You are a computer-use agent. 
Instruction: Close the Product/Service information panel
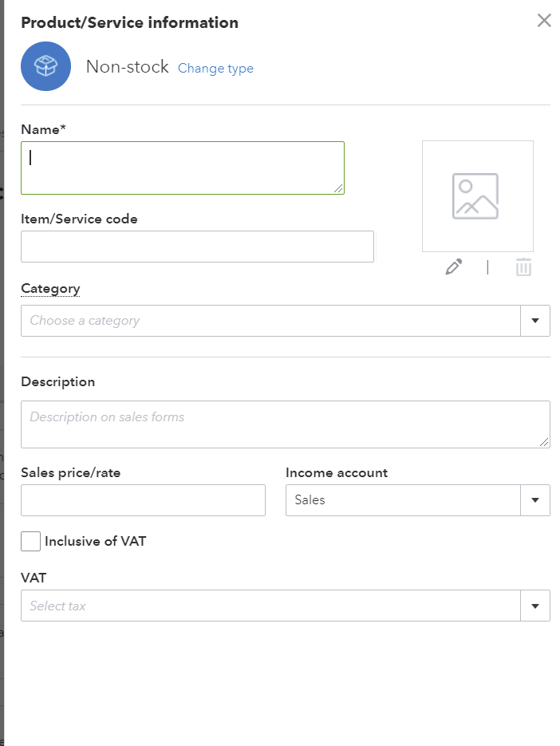pos(544,21)
